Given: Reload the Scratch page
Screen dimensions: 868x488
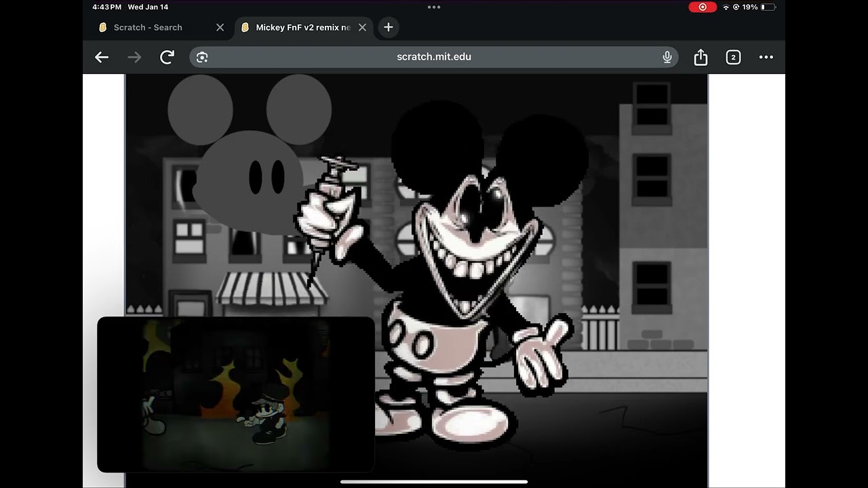Looking at the screenshot, I should pos(167,58).
